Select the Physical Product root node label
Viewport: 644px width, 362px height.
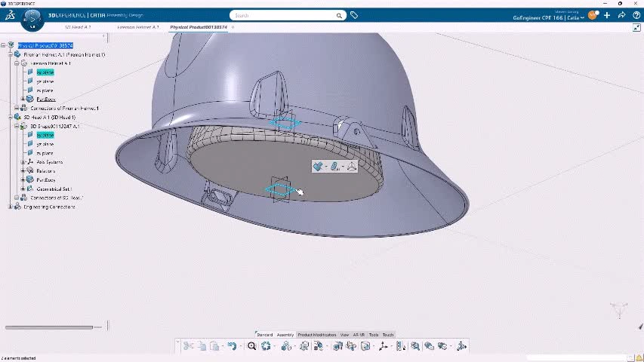(x=45, y=45)
